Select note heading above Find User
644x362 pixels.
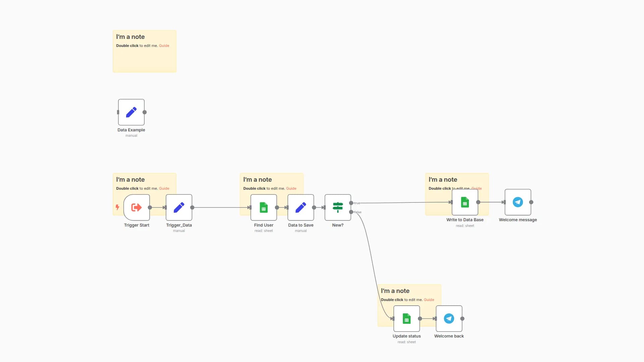[x=258, y=180]
